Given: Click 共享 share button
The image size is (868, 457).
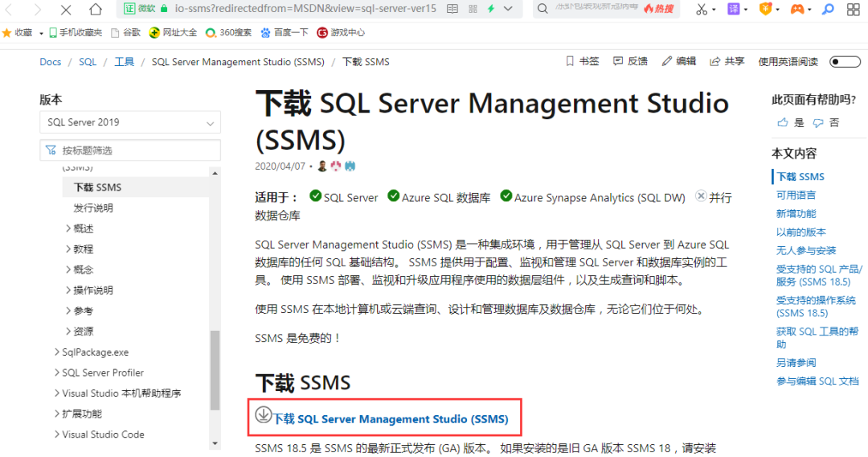Looking at the screenshot, I should (x=727, y=61).
